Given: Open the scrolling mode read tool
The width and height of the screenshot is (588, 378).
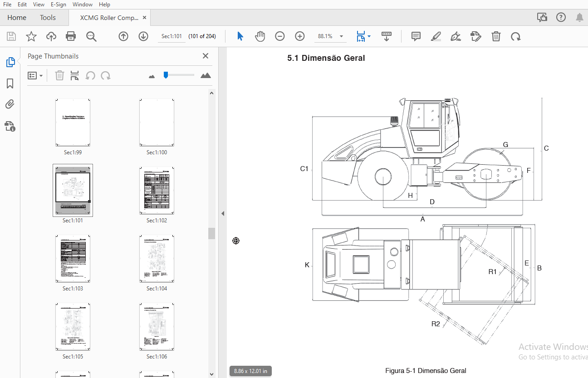Looking at the screenshot, I should point(387,36).
